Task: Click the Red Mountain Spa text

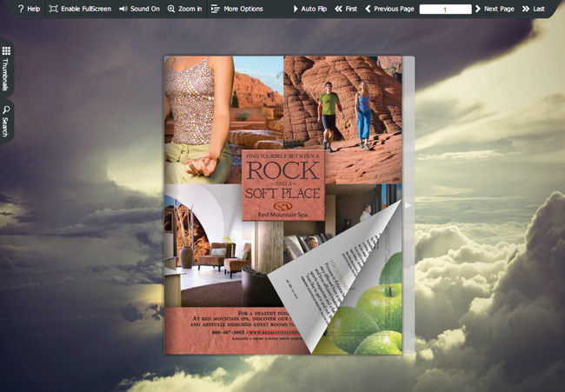Action: point(282,215)
